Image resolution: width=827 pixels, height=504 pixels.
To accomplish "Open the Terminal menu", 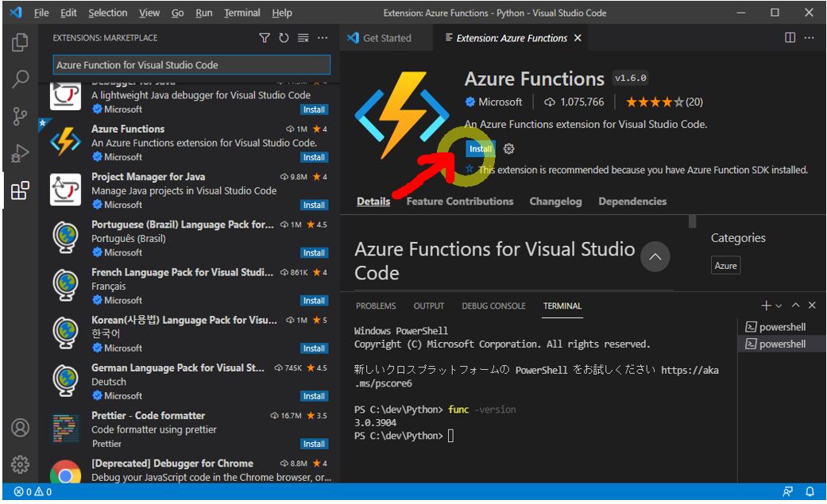I will coord(242,13).
